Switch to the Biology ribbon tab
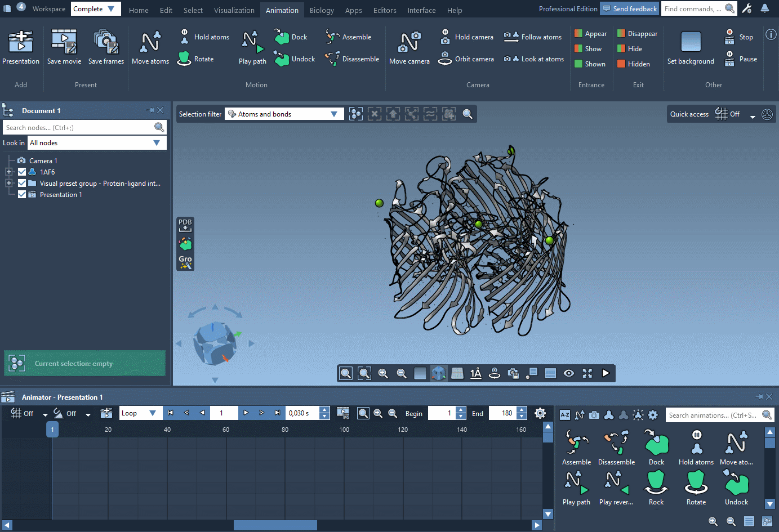The height and width of the screenshot is (532, 779). point(322,10)
